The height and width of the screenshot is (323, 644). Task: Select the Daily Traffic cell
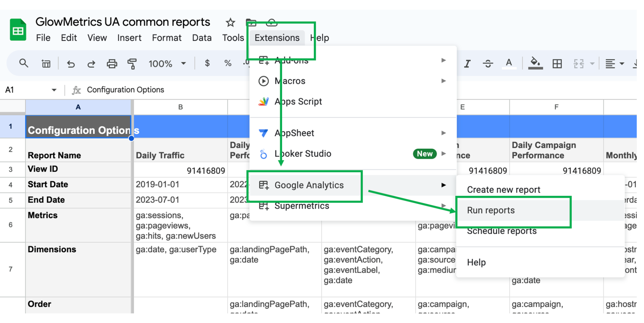[180, 150]
